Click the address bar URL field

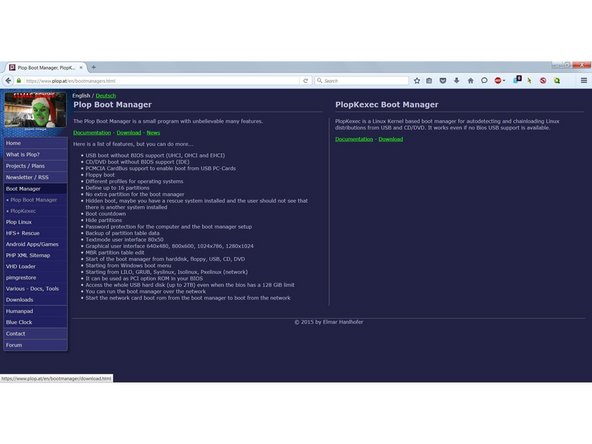click(162, 80)
